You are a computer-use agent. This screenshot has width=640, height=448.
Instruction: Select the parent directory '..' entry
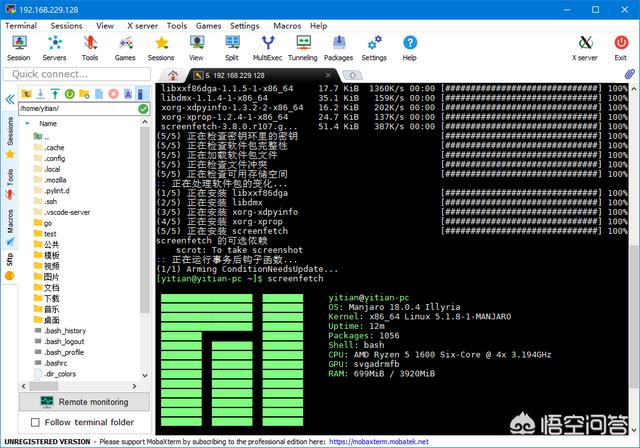pos(41,136)
